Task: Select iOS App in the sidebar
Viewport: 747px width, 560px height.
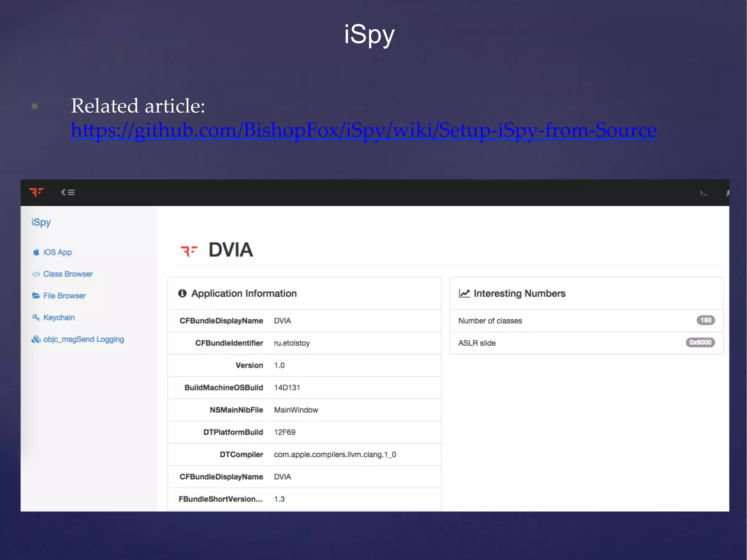Action: pos(58,252)
